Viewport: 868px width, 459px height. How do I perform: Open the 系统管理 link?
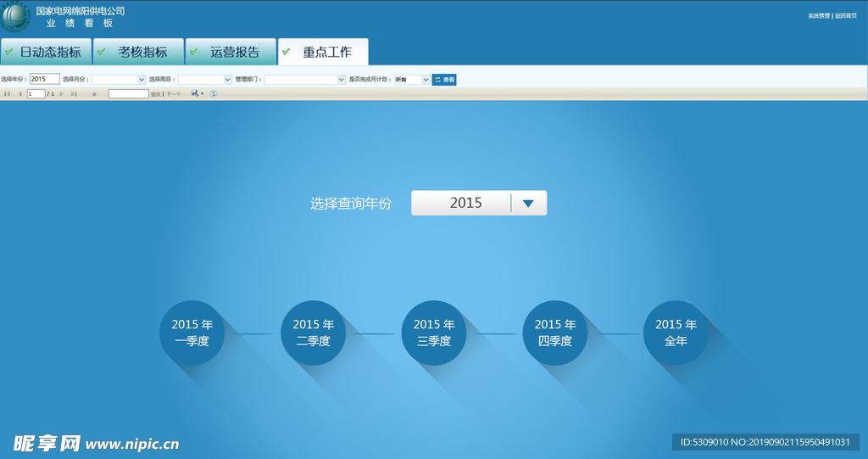tap(818, 16)
